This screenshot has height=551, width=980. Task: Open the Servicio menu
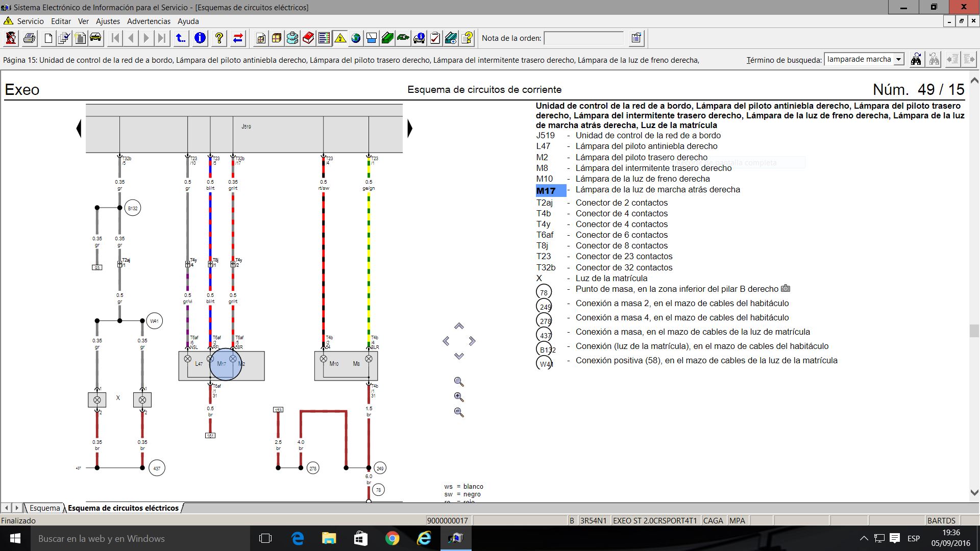point(30,21)
